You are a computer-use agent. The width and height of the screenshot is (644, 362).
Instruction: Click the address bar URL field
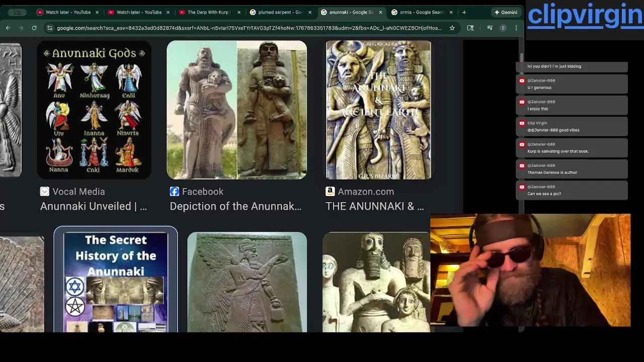coord(249,28)
